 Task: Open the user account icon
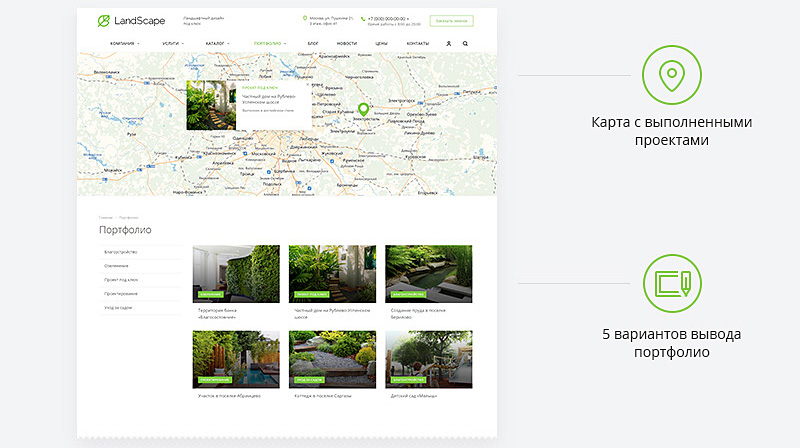point(449,44)
